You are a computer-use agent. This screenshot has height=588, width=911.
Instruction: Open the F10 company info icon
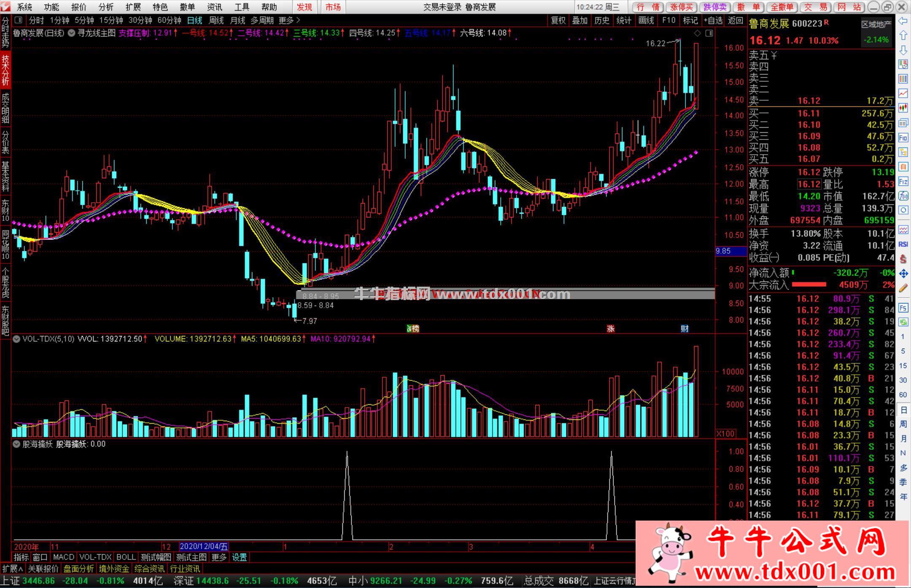[x=903, y=138]
